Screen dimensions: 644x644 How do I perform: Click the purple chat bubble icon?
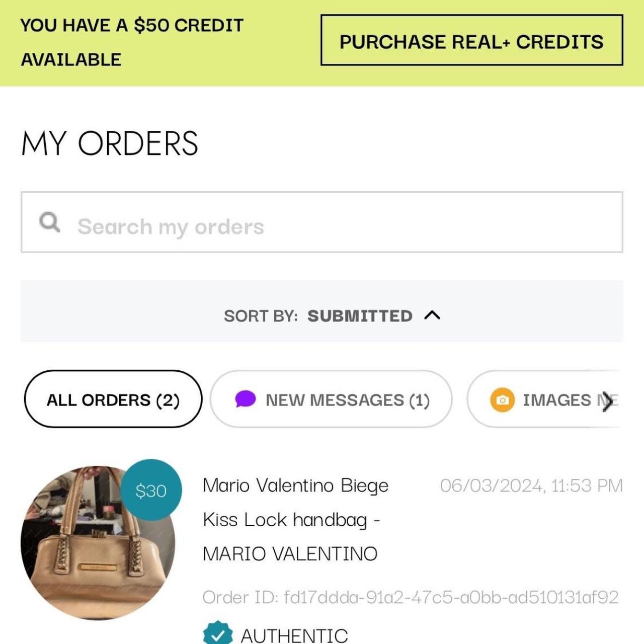(246, 399)
